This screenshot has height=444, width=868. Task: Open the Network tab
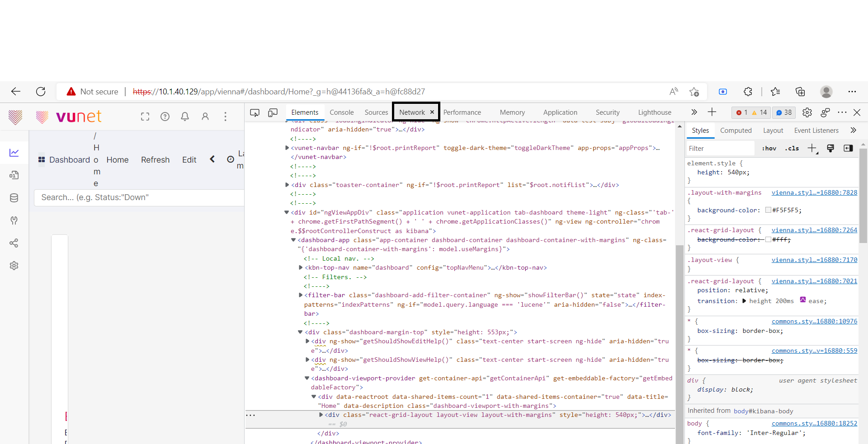tap(412, 112)
